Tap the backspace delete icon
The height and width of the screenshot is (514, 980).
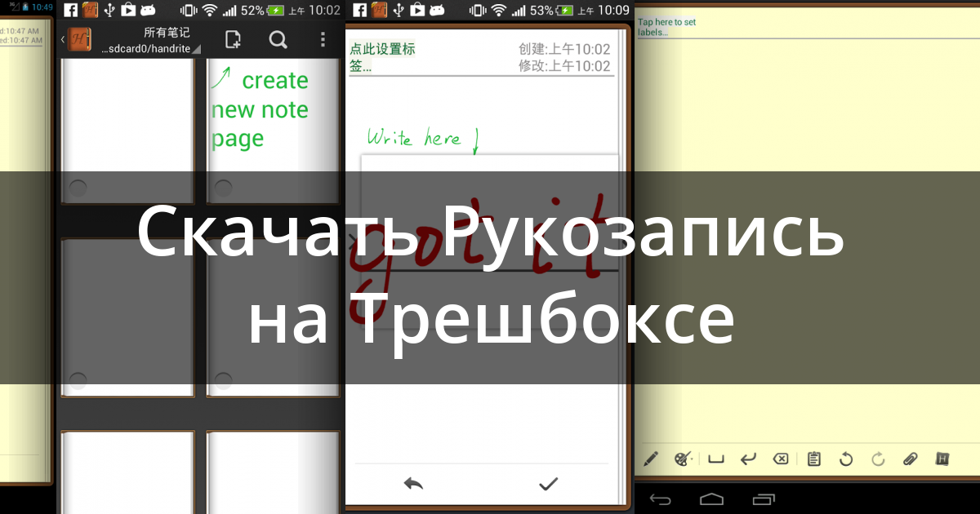781,459
